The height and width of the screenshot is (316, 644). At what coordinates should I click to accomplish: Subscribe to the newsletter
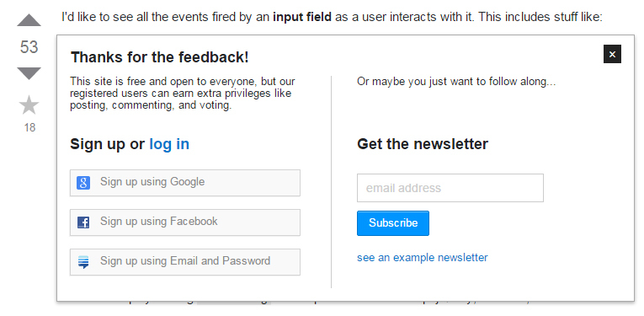coord(393,223)
